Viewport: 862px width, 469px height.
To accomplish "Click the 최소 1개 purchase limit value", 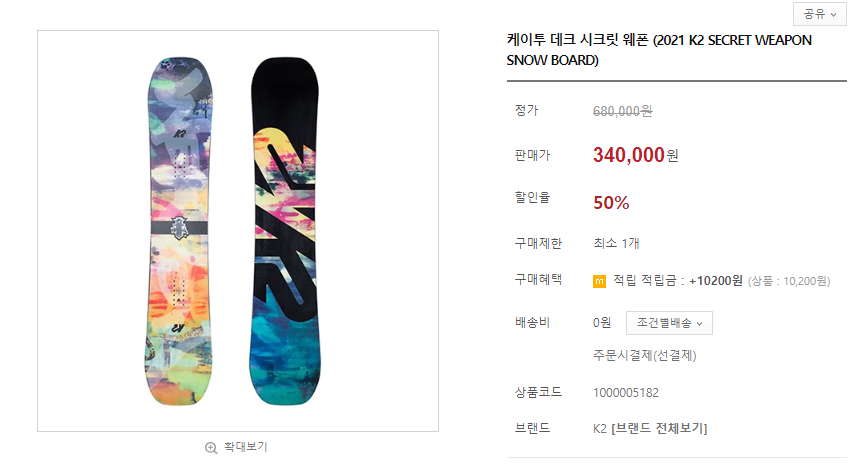I will click(616, 243).
